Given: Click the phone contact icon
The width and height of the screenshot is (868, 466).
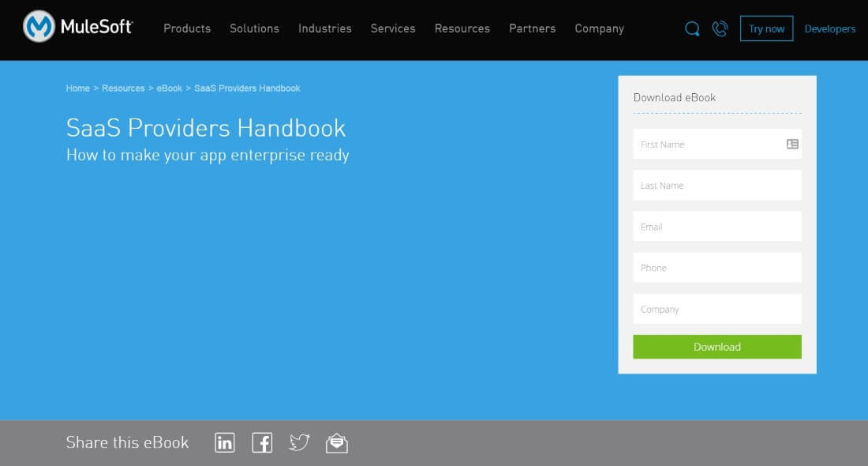Looking at the screenshot, I should [x=719, y=28].
